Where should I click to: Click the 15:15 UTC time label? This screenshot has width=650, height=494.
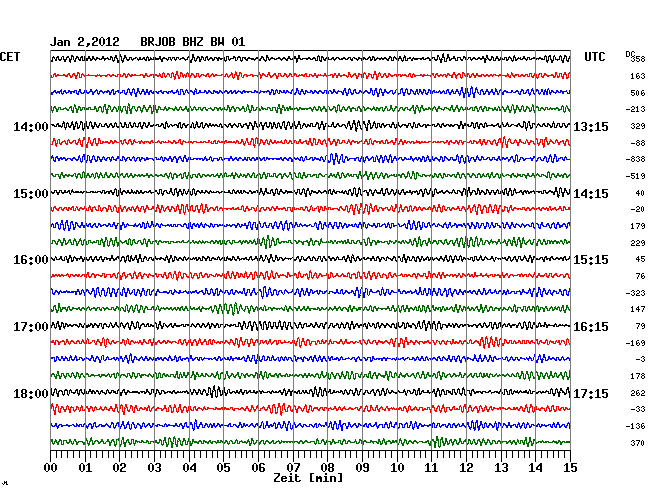click(x=591, y=260)
